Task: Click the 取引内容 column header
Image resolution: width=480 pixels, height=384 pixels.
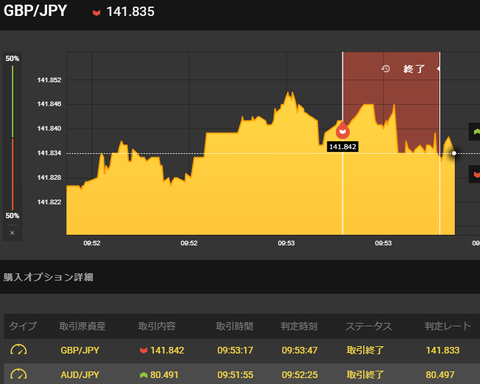Action: click(157, 326)
